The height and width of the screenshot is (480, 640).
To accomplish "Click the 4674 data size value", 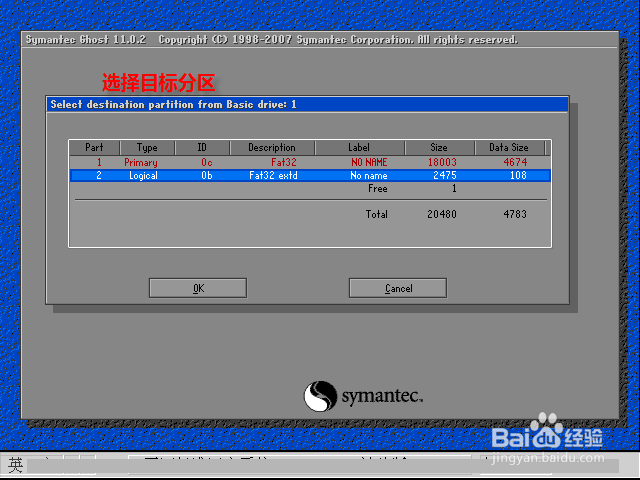I will tap(515, 162).
